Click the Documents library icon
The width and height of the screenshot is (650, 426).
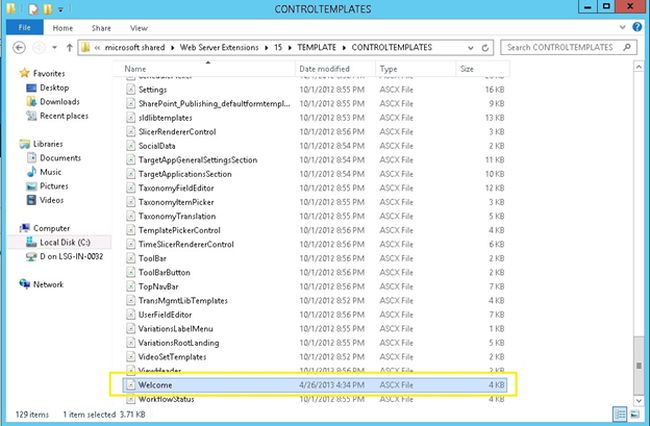click(x=32, y=157)
